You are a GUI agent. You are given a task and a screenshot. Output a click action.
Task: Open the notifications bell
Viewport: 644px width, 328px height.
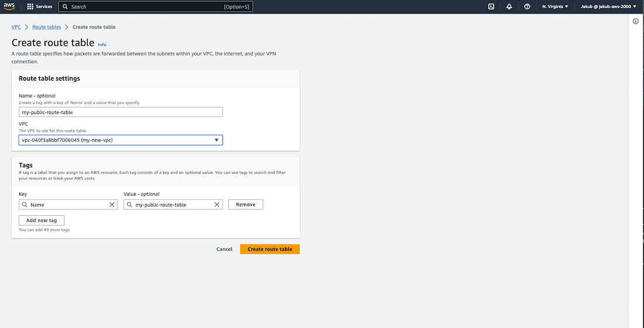coord(509,6)
